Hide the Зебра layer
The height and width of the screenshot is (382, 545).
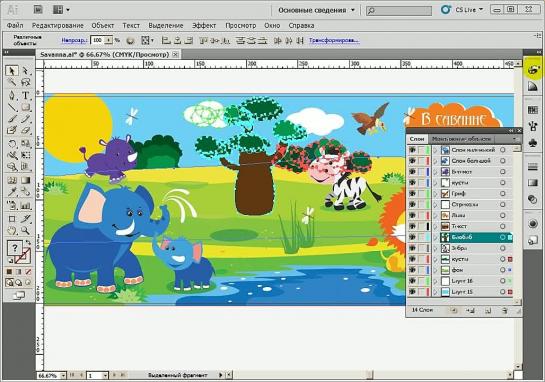pos(412,248)
